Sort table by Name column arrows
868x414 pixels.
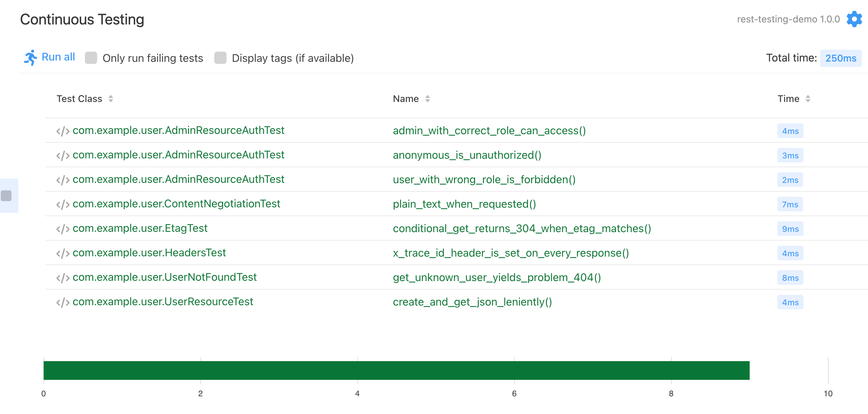428,99
